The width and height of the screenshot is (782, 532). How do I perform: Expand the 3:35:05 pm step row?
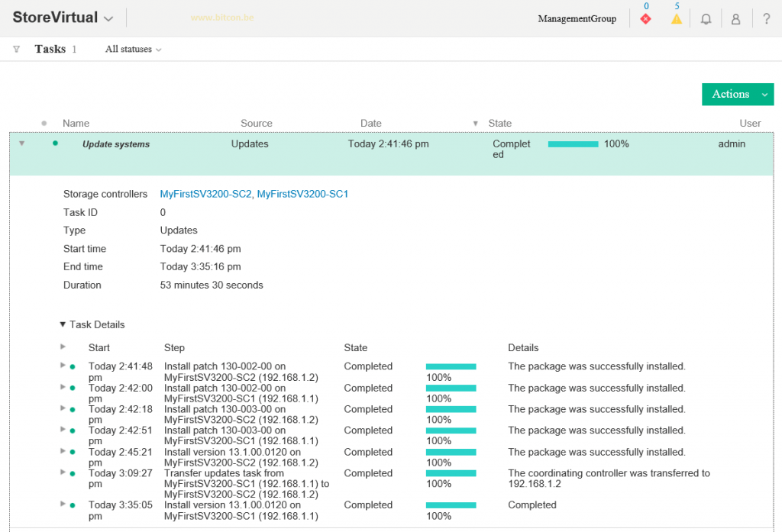point(63,504)
